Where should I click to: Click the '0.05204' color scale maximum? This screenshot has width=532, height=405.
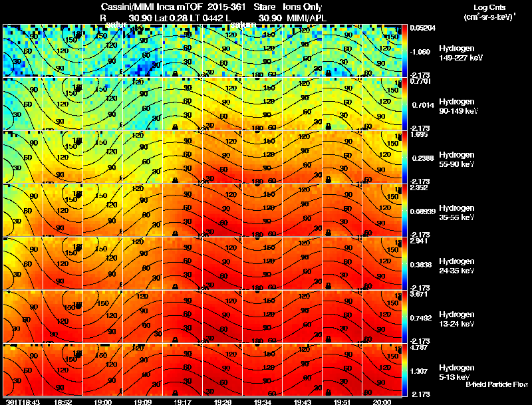click(423, 28)
